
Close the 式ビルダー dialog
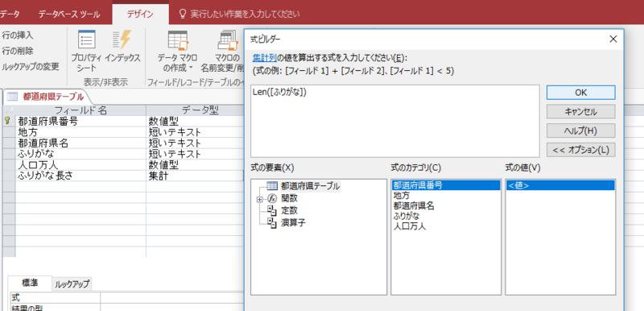pos(613,39)
